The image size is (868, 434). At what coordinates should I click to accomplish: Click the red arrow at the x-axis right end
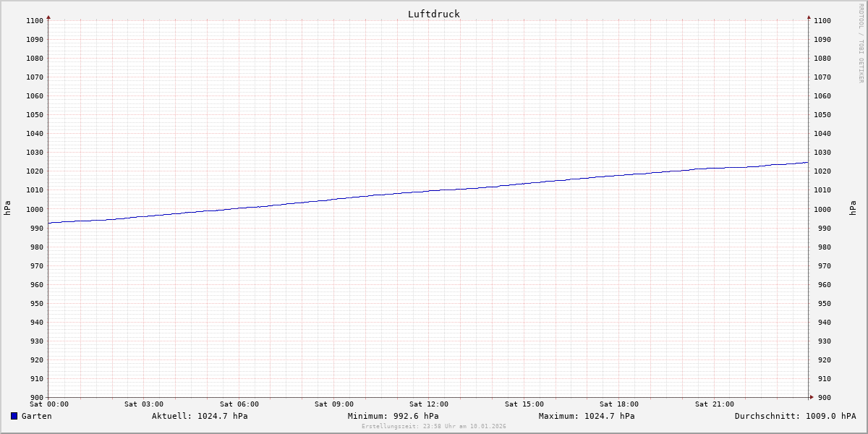pyautogui.click(x=811, y=397)
